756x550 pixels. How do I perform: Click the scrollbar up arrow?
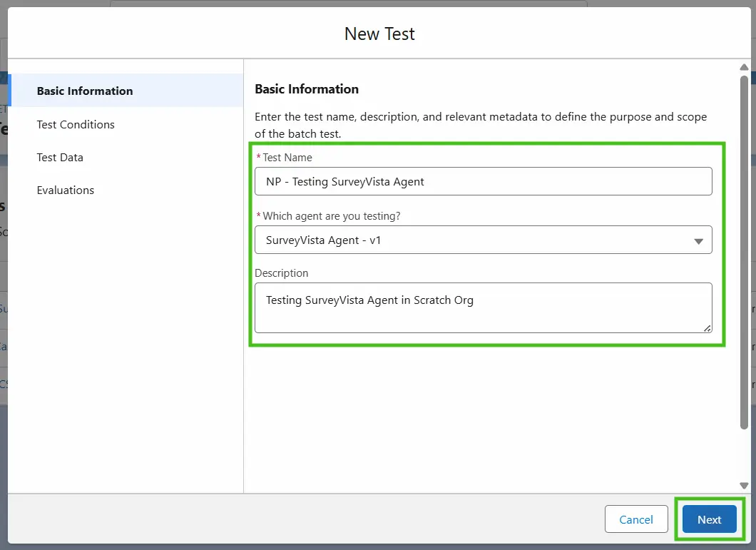coord(745,67)
